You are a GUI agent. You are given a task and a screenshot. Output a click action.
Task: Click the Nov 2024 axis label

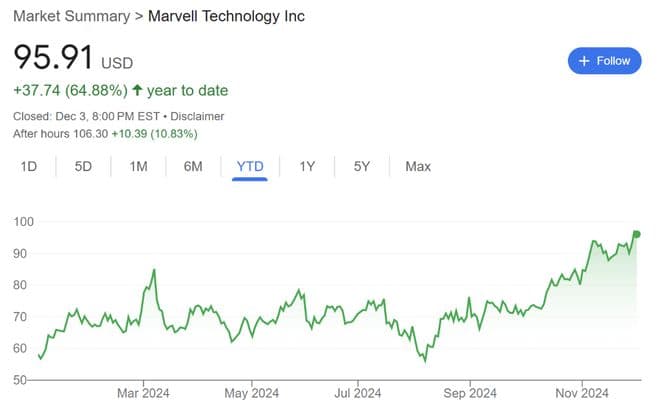coord(581,393)
